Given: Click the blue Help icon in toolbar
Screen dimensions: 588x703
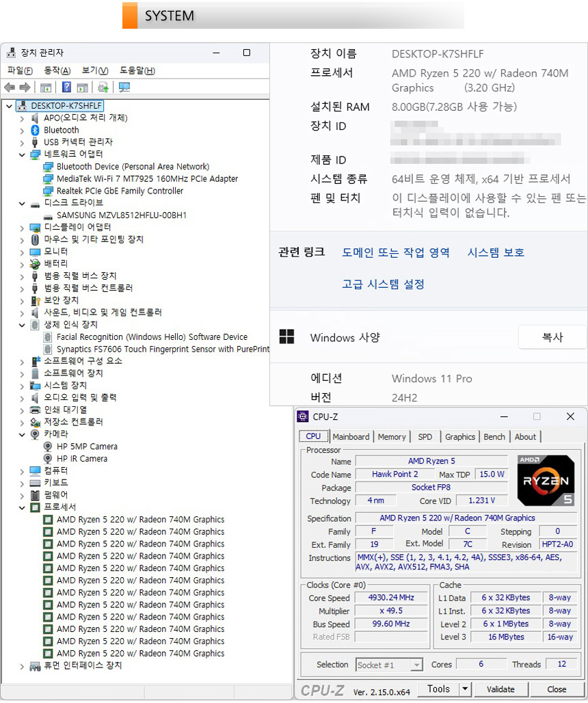Looking at the screenshot, I should [x=66, y=88].
